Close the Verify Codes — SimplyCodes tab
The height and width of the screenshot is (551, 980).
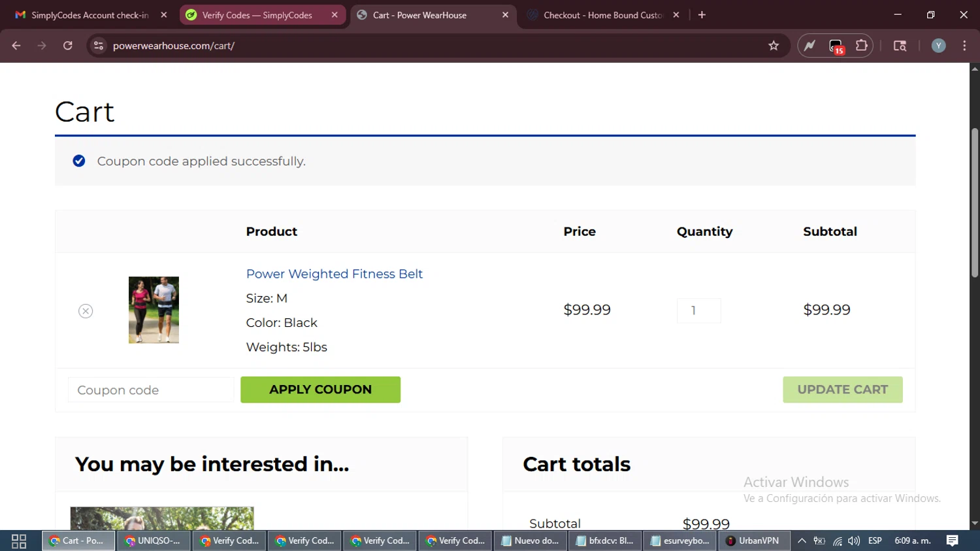click(x=335, y=15)
